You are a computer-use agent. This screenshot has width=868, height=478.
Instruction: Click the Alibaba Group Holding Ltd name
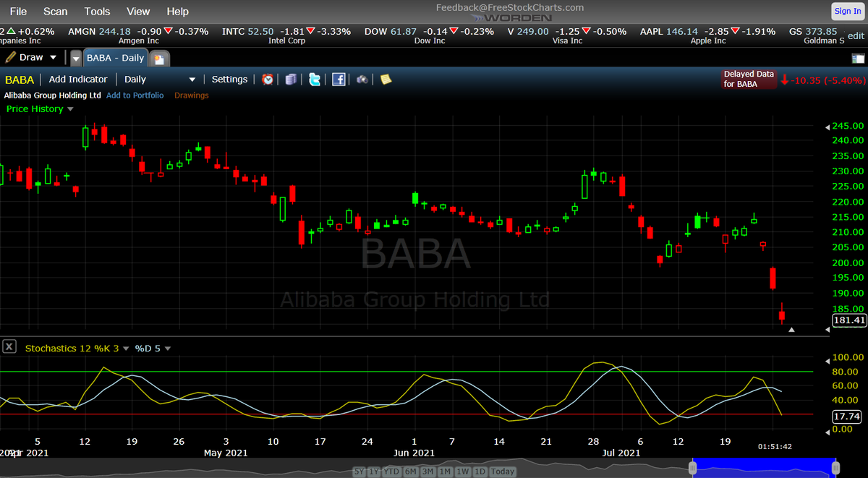click(52, 95)
